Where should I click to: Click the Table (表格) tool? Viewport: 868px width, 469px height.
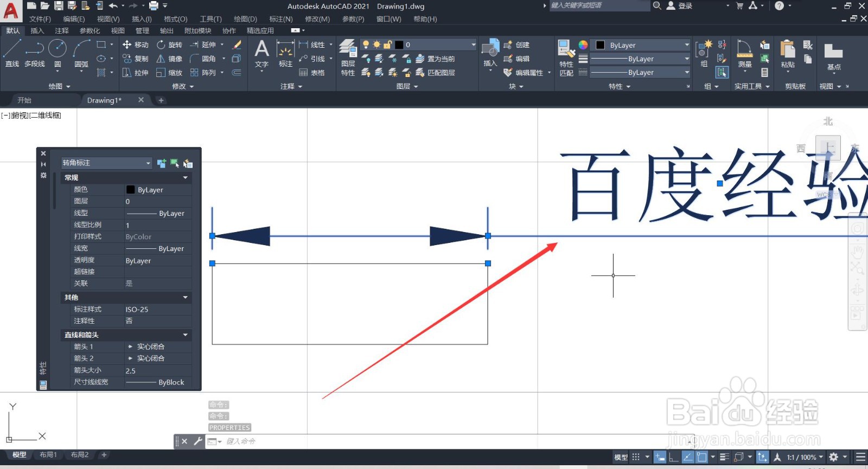click(312, 73)
